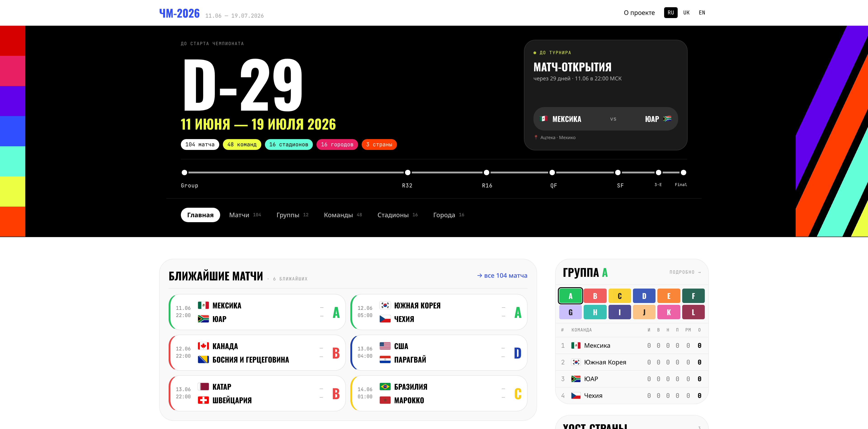Click Bosnia and Herzegovina flag icon
The image size is (868, 429).
[x=203, y=359]
